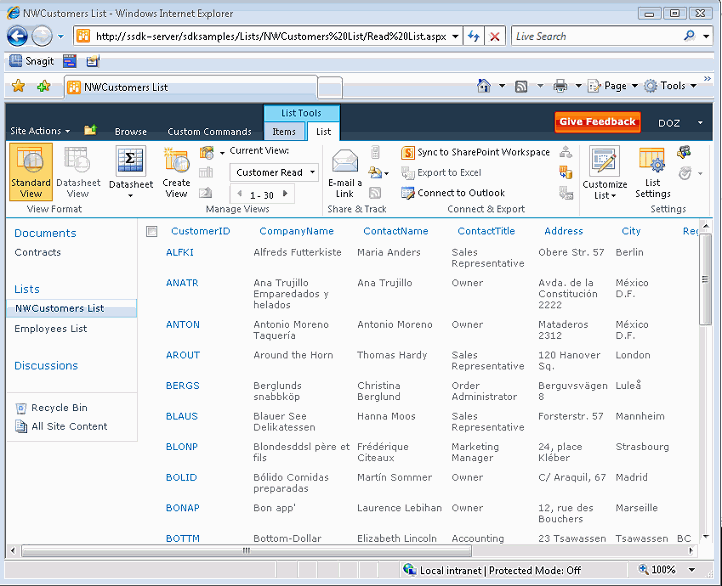
Task: Click Connect to Outlook
Action: (453, 193)
